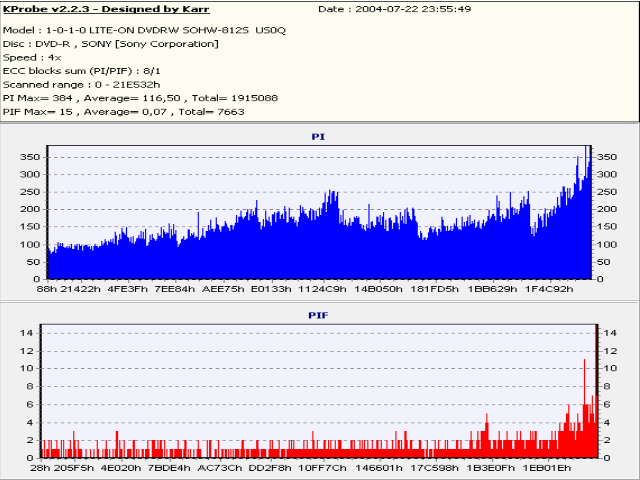Click the 4FE3Fh axis label
The image size is (640, 480).
(127, 289)
